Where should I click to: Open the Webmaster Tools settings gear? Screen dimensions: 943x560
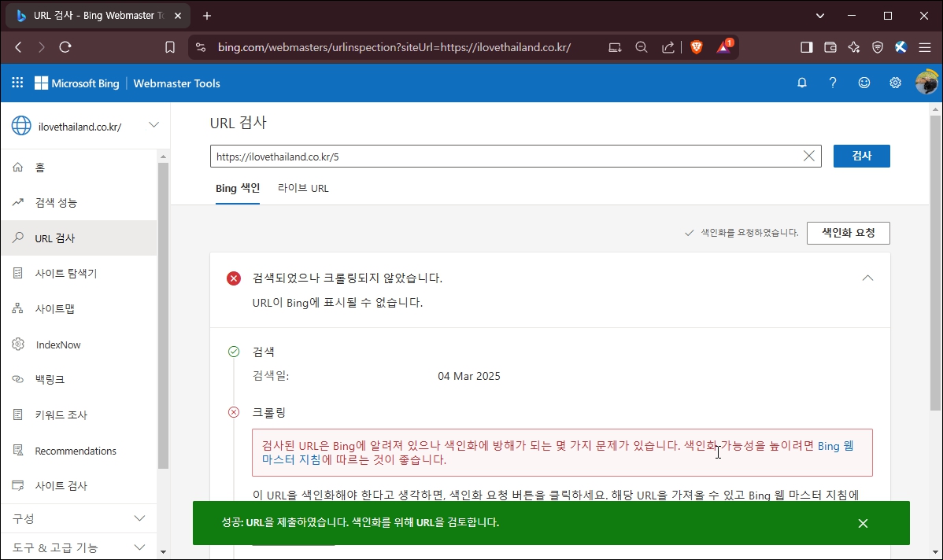(895, 83)
